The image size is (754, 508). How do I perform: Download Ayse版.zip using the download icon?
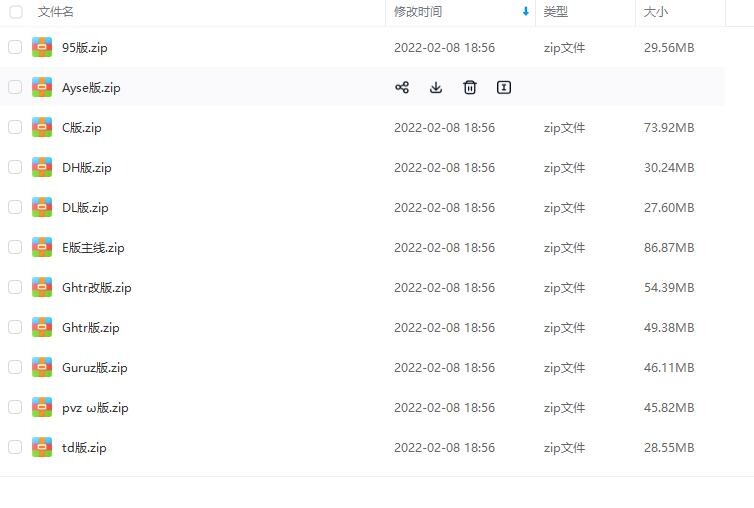tap(436, 88)
